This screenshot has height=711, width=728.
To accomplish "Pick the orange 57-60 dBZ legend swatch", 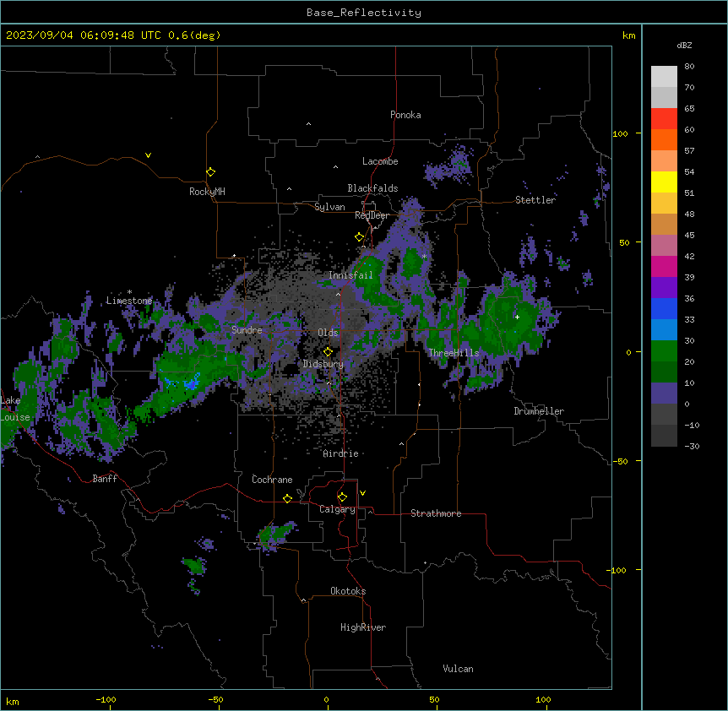I will pos(664,140).
